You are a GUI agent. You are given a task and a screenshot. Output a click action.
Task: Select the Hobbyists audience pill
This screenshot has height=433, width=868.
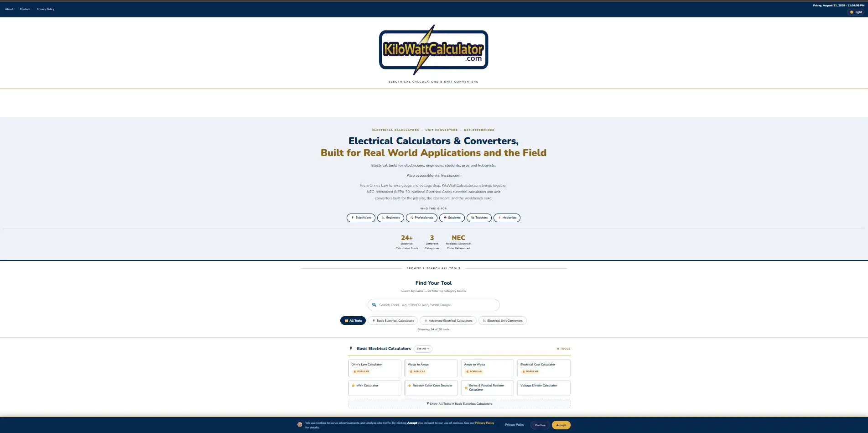[x=507, y=218]
